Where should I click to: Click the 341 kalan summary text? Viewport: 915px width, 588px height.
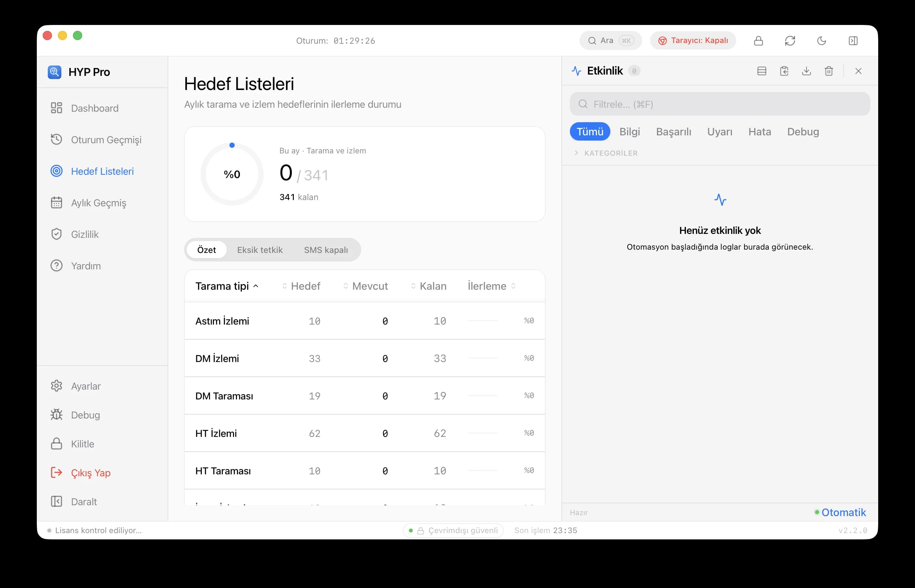(299, 197)
